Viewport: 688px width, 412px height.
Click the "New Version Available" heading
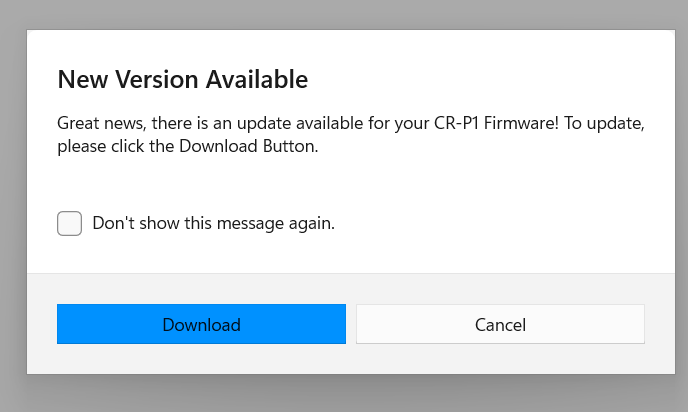(x=182, y=79)
